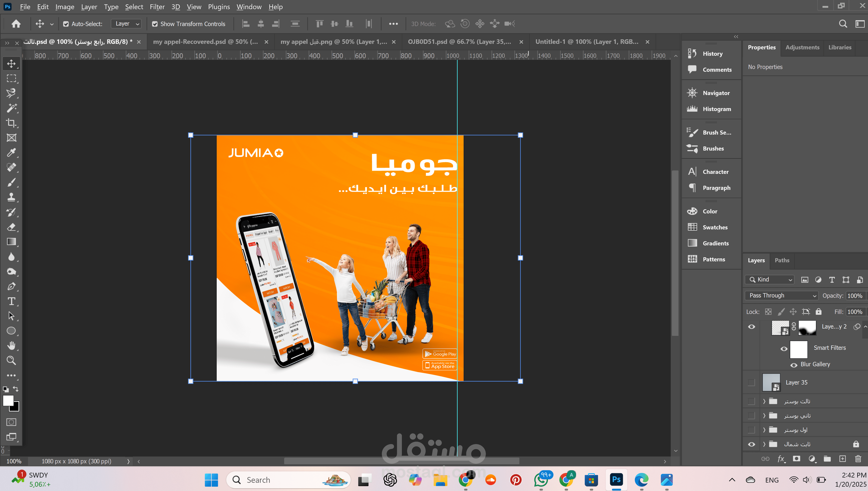Expand the تالت بوستر group
868x491 pixels.
pos(764,401)
